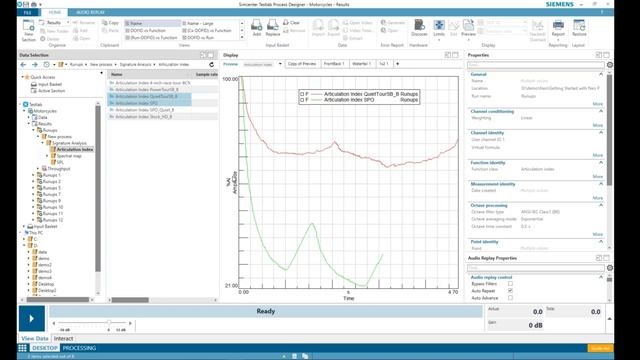
Task: Toggle Bypass Filters checkbox
Action: pos(510,283)
